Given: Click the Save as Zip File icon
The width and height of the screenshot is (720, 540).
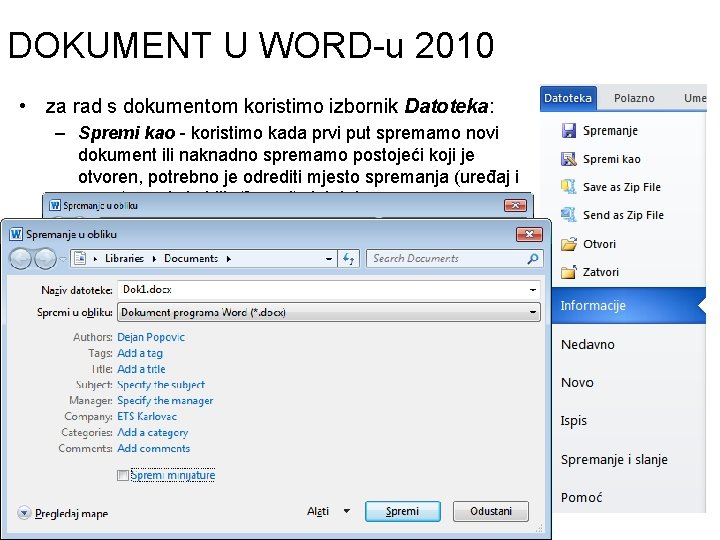Looking at the screenshot, I should point(569,187).
